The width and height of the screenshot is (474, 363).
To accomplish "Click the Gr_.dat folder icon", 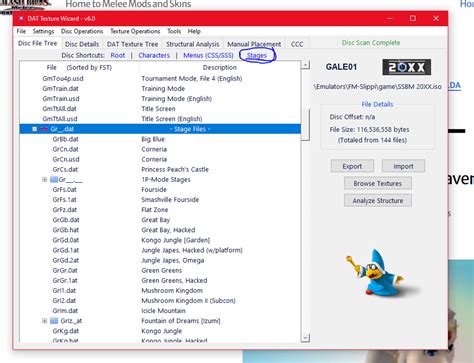I will pos(44,129).
